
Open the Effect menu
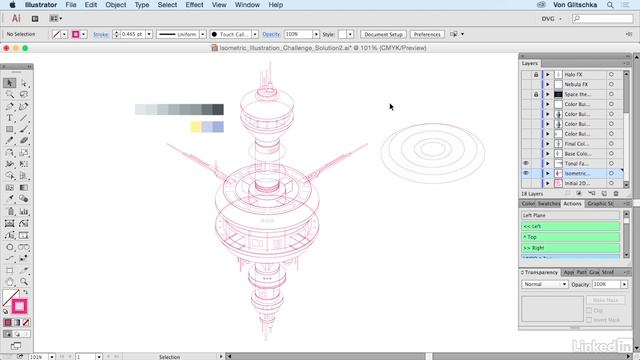(194, 5)
